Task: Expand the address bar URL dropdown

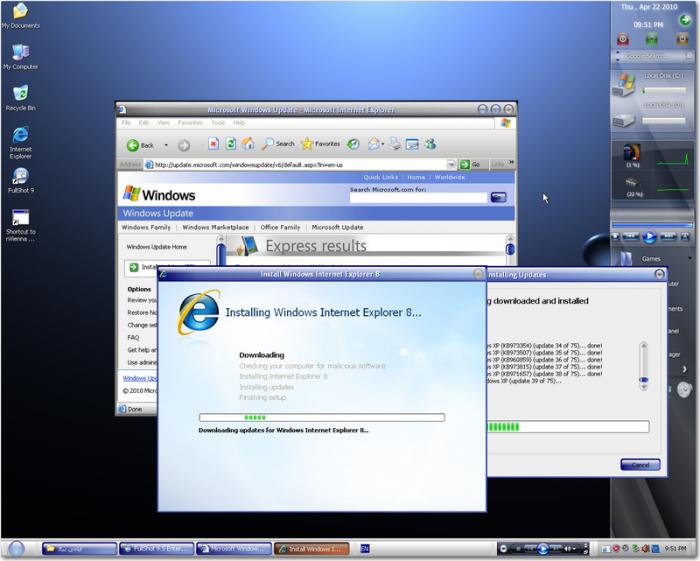Action: pyautogui.click(x=452, y=165)
